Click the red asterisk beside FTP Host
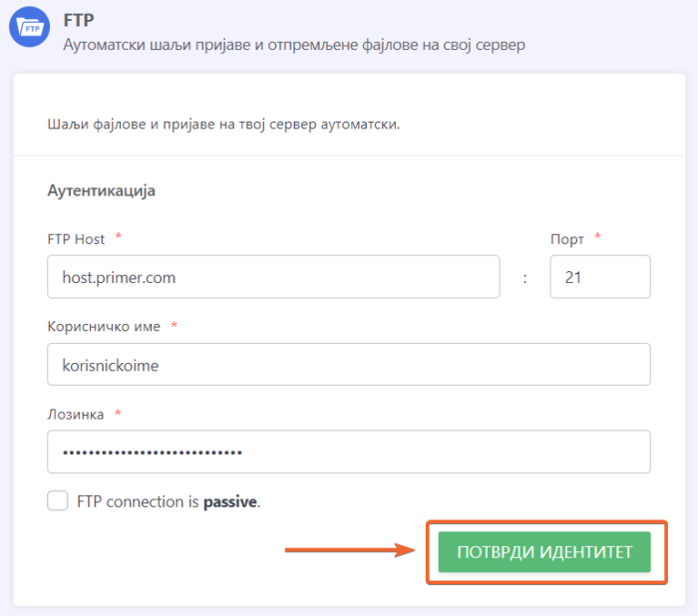698x616 pixels. tap(119, 237)
